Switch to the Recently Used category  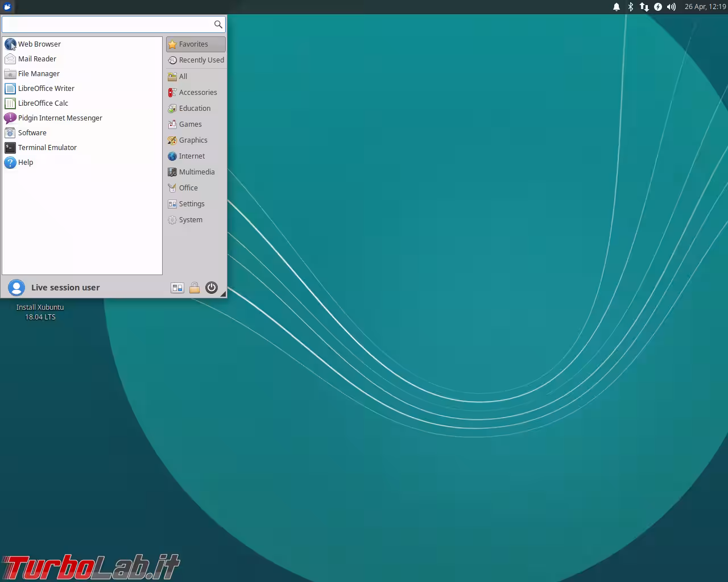[x=200, y=60]
